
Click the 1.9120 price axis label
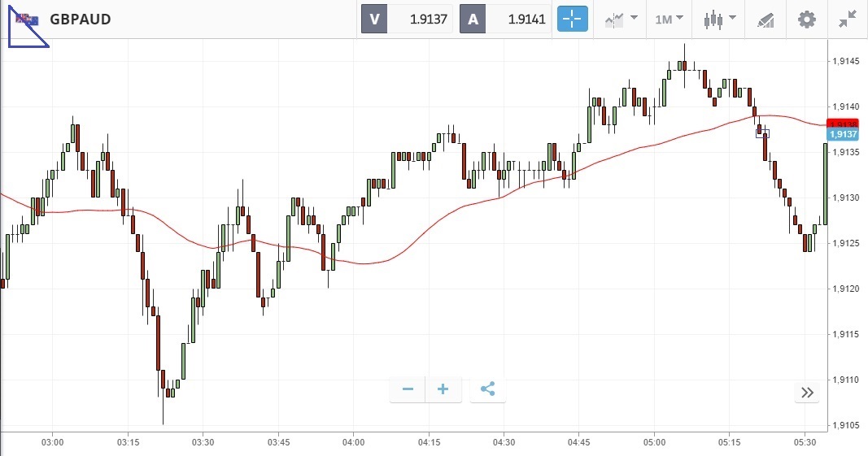click(848, 289)
